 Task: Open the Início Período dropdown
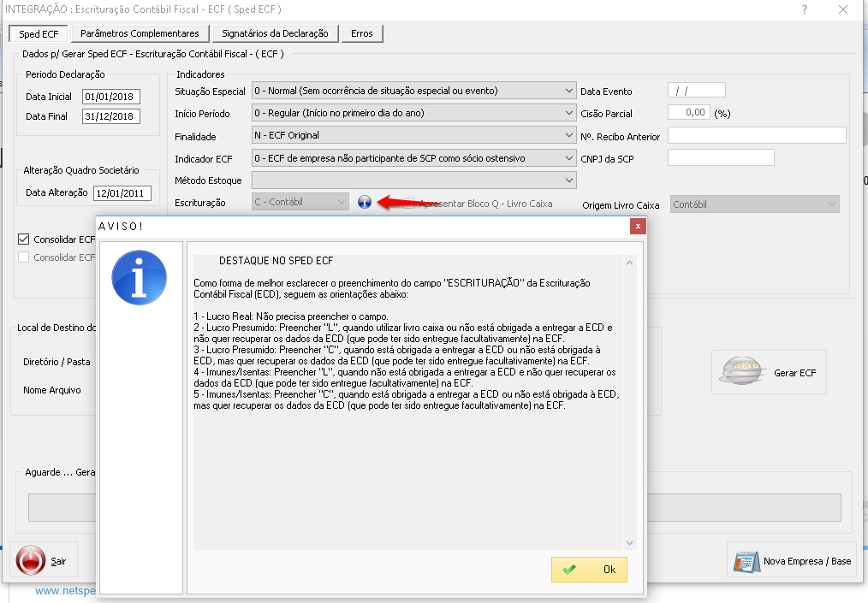point(569,113)
